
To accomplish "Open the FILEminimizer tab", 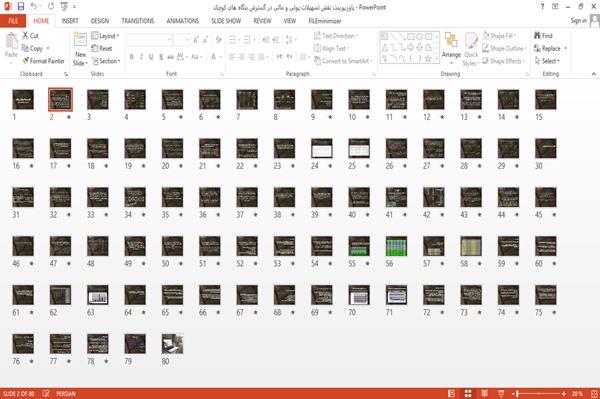I will coord(325,21).
